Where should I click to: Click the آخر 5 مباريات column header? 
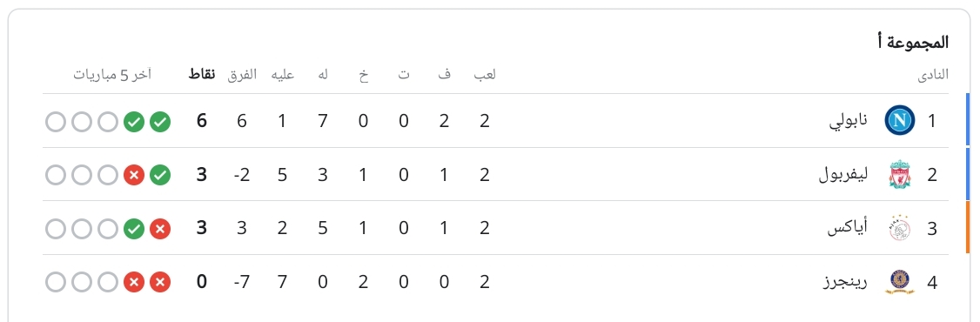[112, 74]
